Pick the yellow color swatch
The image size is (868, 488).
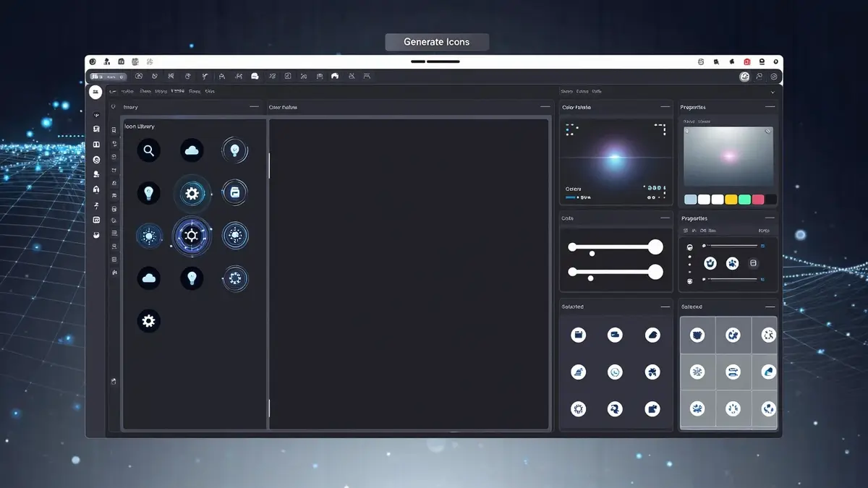731,200
